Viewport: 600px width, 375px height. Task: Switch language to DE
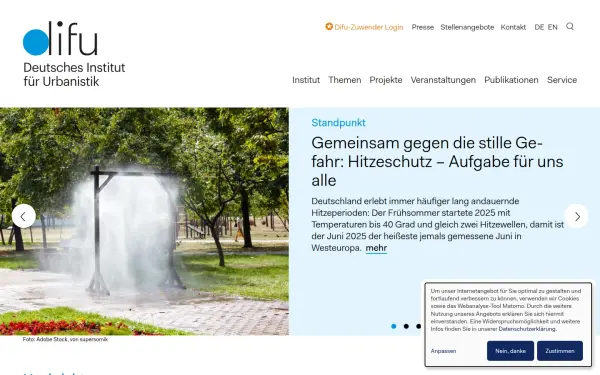(x=539, y=27)
